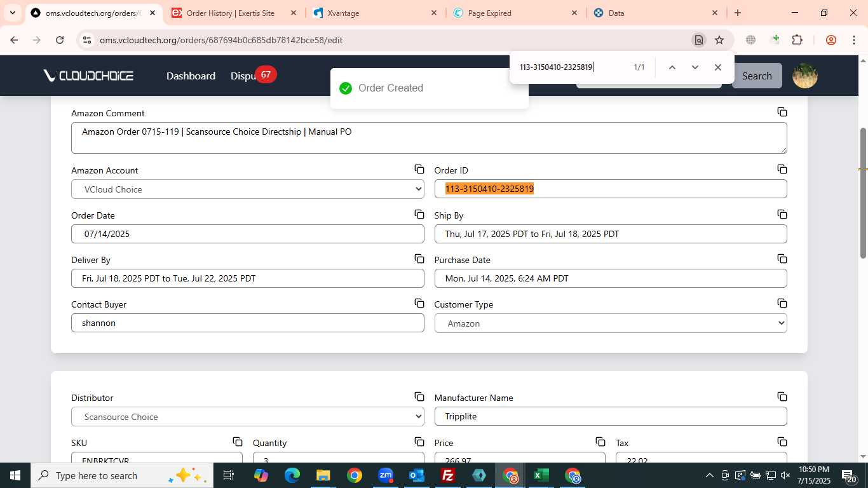Viewport: 868px width, 488px height.
Task: Click the Search button
Action: click(x=757, y=76)
